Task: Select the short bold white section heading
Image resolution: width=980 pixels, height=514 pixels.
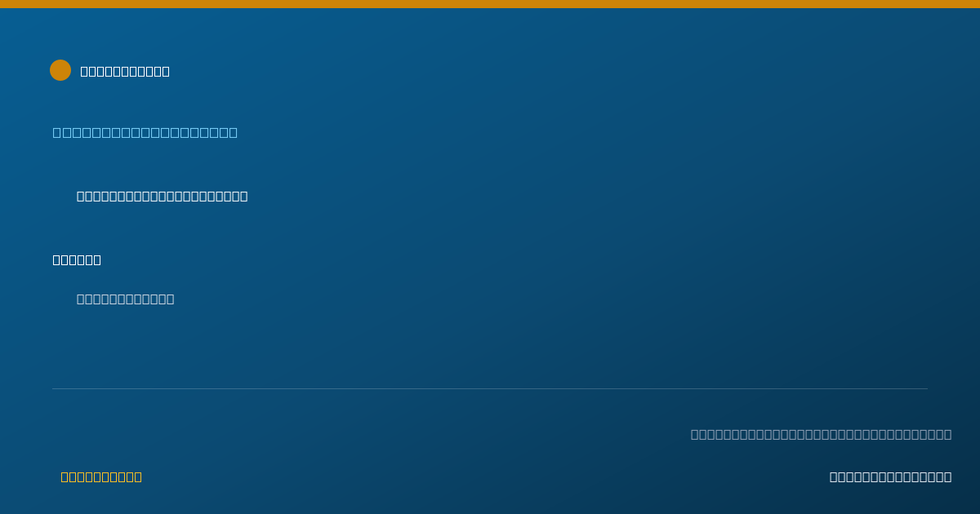Action: coord(77,259)
